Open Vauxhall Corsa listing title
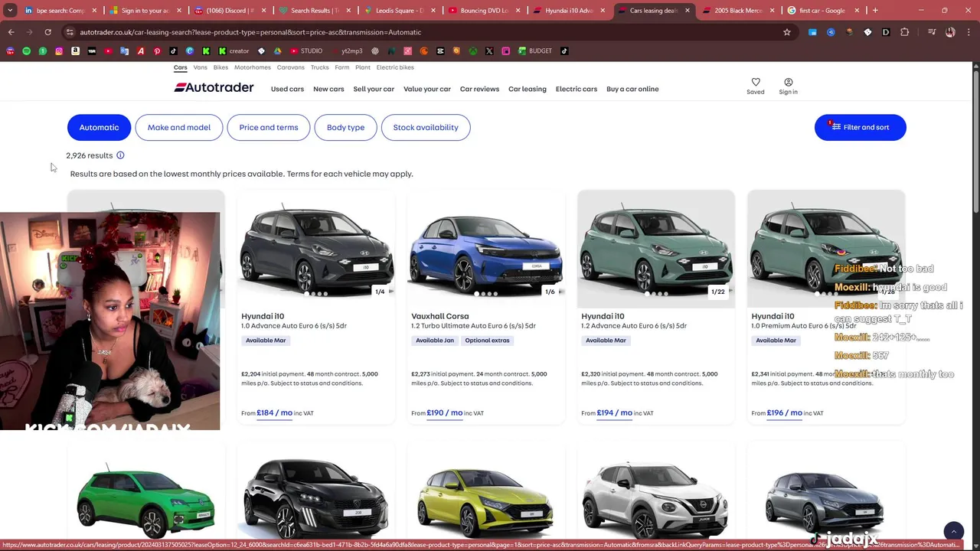 point(439,316)
